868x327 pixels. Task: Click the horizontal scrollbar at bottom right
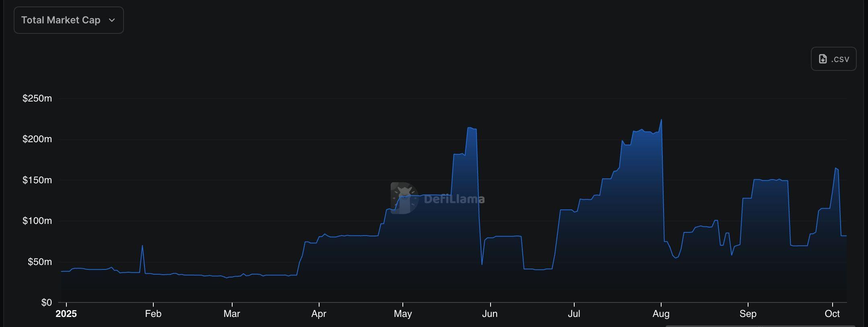click(760, 325)
